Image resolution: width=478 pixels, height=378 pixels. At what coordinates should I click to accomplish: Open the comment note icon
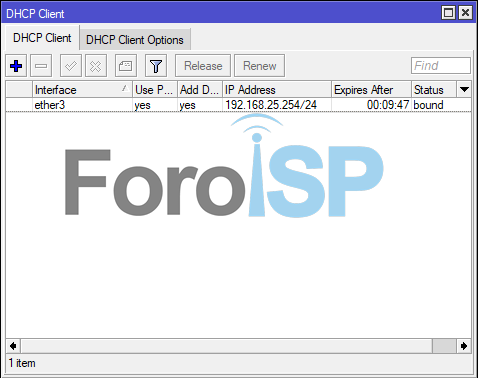pyautogui.click(x=125, y=66)
